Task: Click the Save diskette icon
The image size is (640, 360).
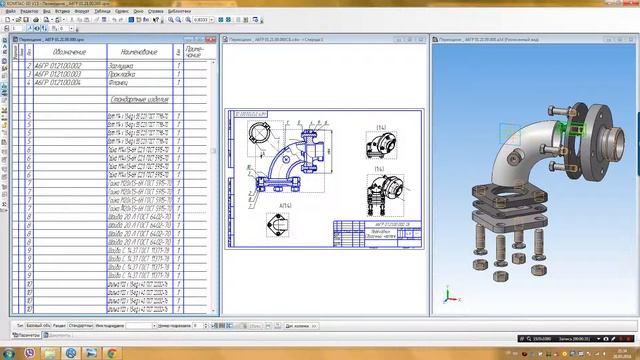Action: tap(26, 20)
